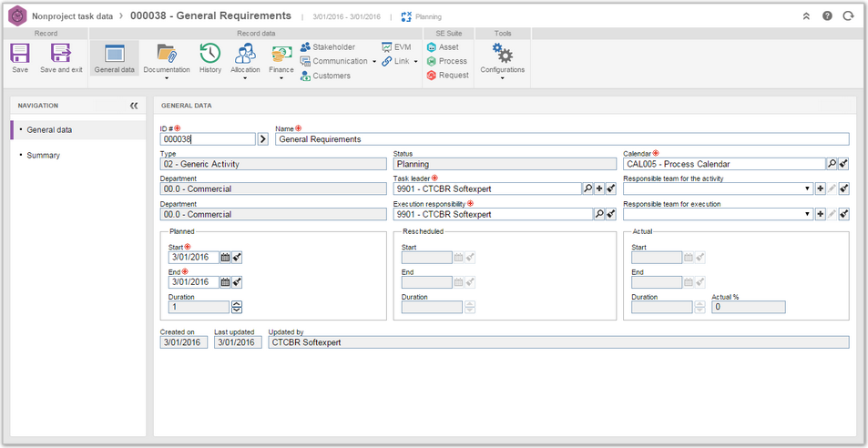Open the help question mark icon
The height and width of the screenshot is (448, 868).
(x=827, y=16)
